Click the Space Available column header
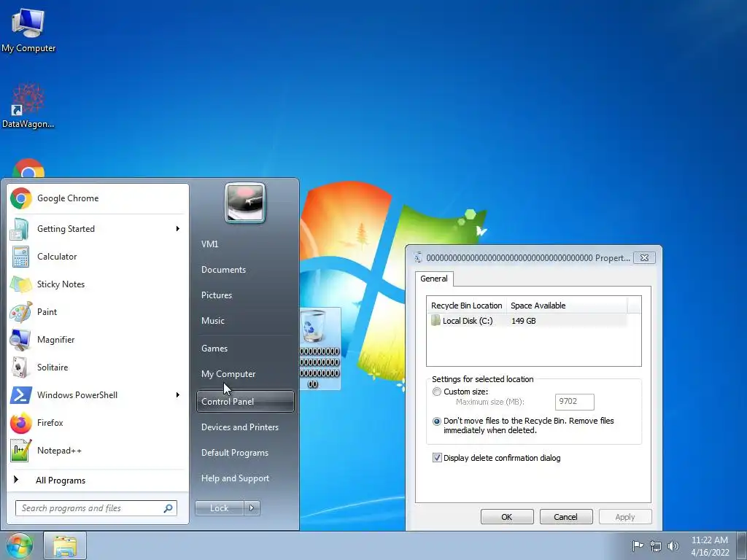The height and width of the screenshot is (560, 747). 566,306
